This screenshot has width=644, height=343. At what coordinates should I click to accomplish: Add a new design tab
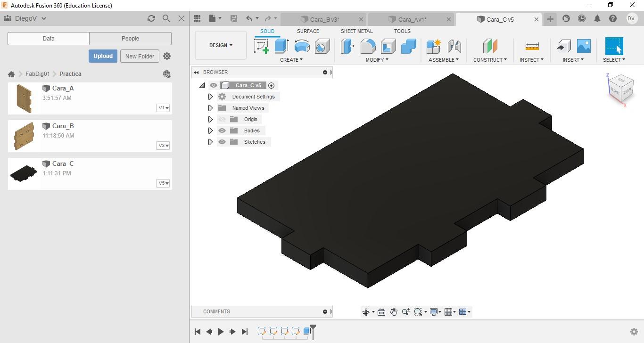pos(550,19)
